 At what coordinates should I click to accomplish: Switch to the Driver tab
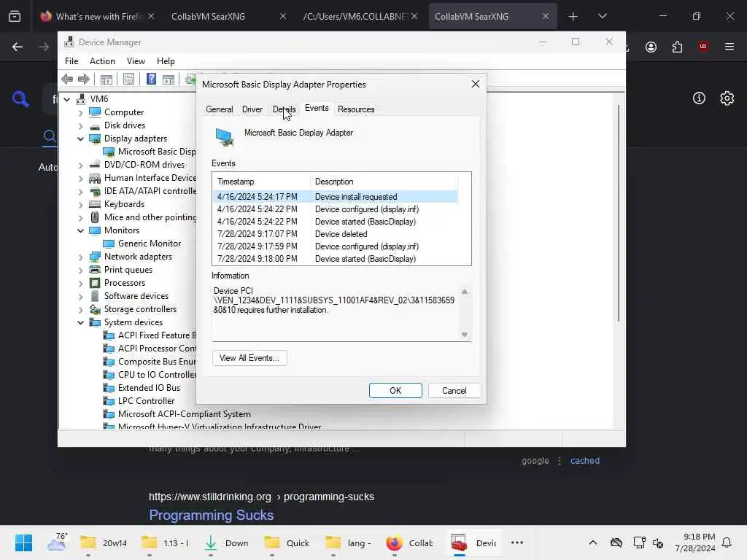(252, 109)
